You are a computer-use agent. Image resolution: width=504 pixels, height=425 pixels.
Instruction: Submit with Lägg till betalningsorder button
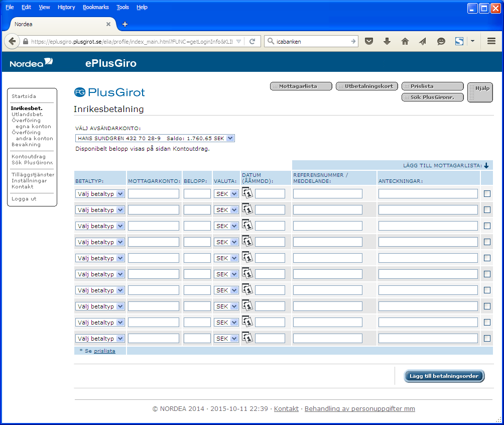coord(444,376)
